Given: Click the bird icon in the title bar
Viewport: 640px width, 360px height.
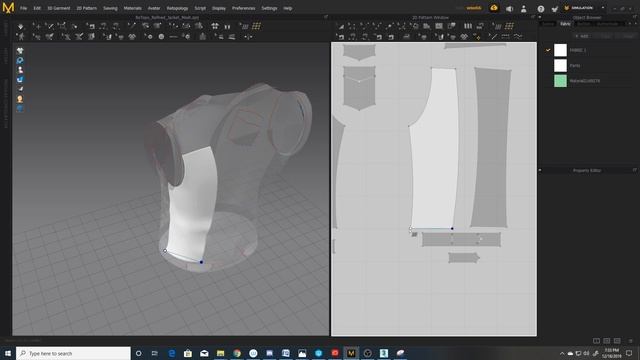Looking at the screenshot, I should point(554,9).
